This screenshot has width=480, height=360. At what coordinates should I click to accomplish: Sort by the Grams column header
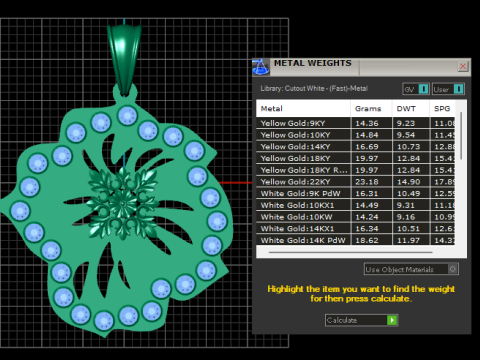371,109
